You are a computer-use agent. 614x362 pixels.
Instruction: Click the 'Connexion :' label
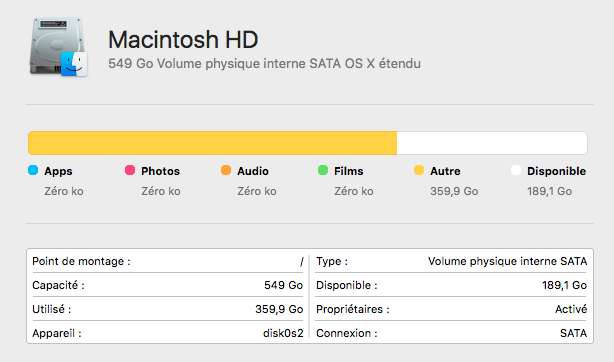point(347,333)
